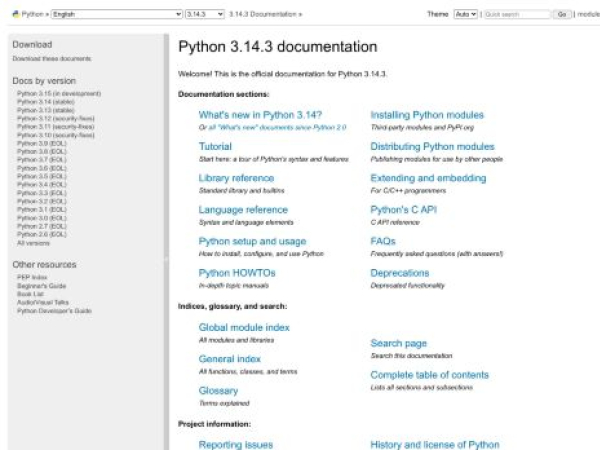Screen dimensions: 600x450
Task: Open the Tutorial section
Action: click(215, 147)
